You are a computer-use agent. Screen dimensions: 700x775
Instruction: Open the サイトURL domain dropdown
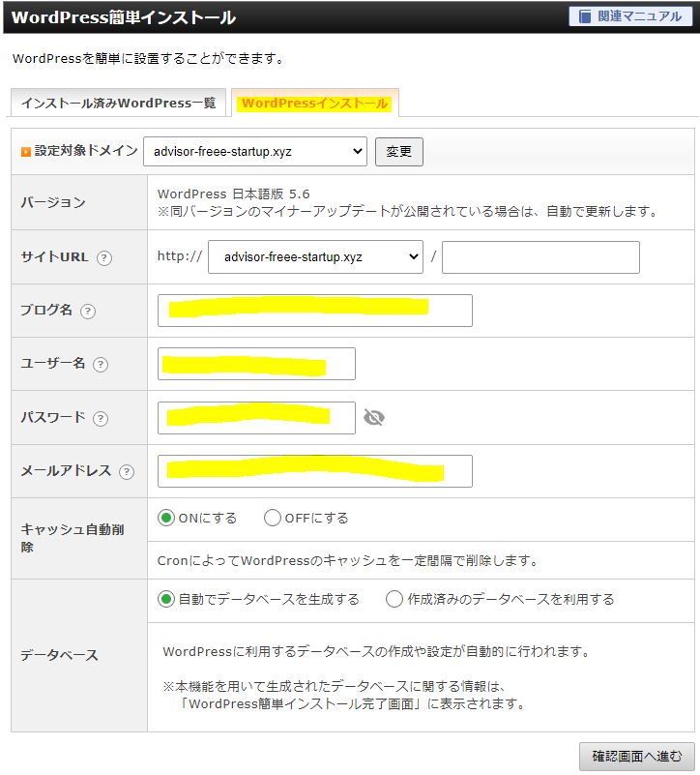coord(315,256)
